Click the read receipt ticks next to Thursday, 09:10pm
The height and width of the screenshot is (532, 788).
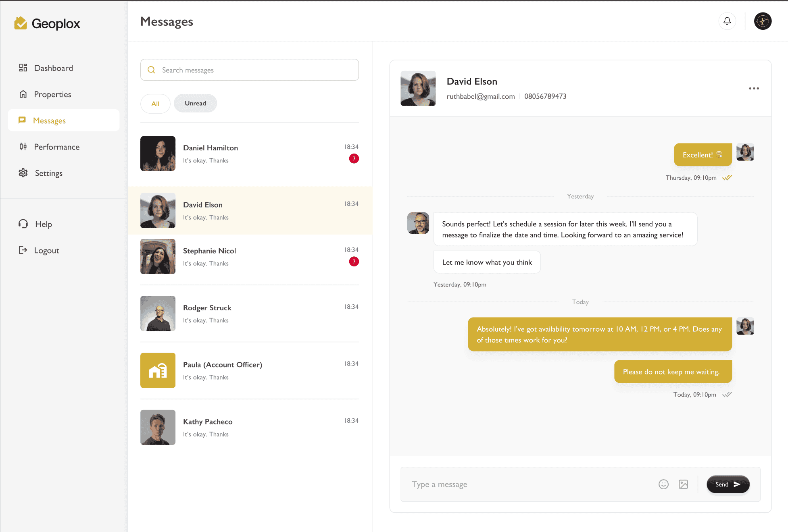click(x=727, y=178)
